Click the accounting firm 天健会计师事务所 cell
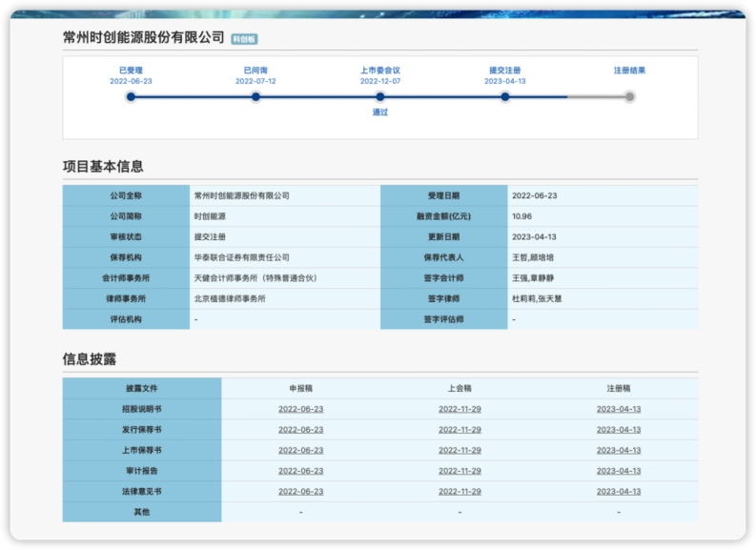The height and width of the screenshot is (550, 756). pos(285,278)
